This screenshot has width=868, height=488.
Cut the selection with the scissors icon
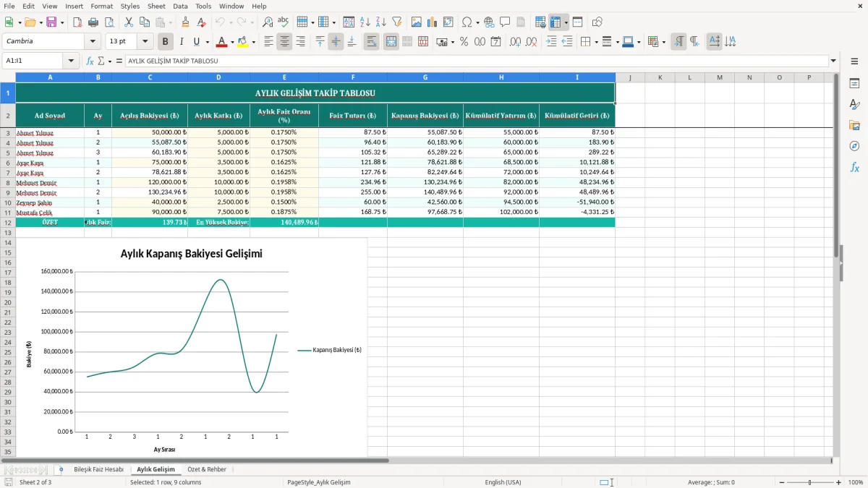[128, 22]
